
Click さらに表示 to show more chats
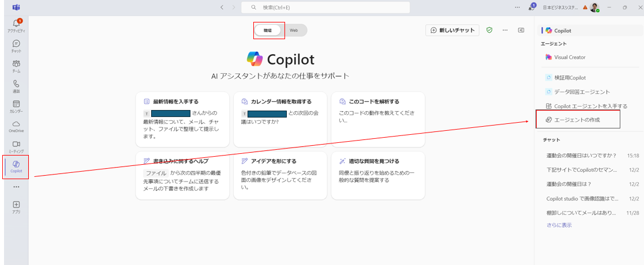[x=559, y=225]
